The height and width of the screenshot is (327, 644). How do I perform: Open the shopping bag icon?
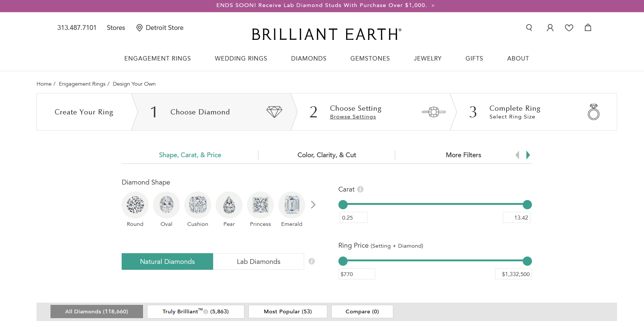(588, 28)
